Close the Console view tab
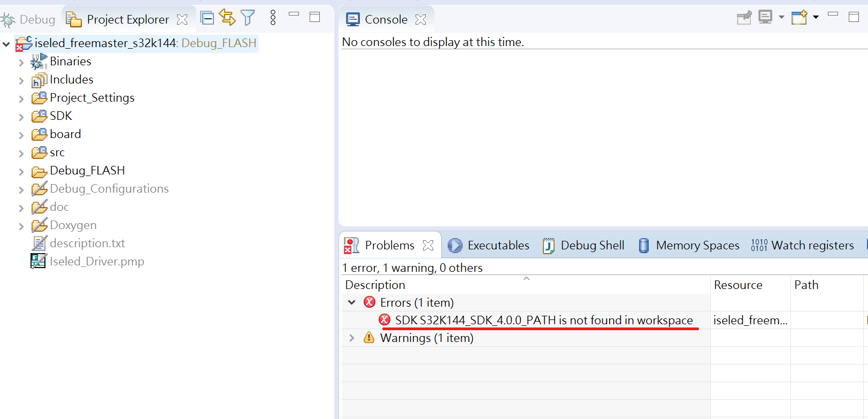868x419 pixels. click(421, 20)
